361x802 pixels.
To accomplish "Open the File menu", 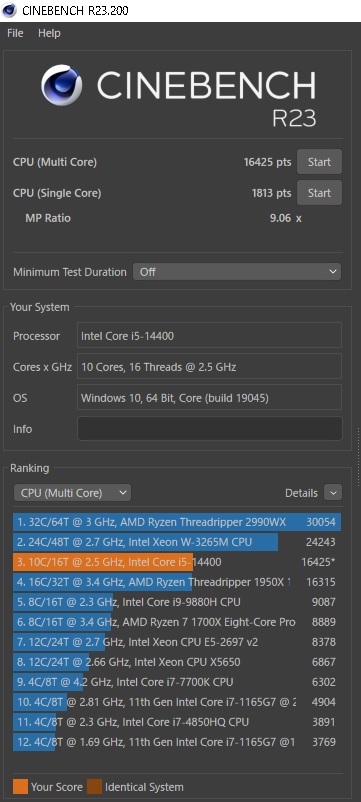I will (15, 33).
